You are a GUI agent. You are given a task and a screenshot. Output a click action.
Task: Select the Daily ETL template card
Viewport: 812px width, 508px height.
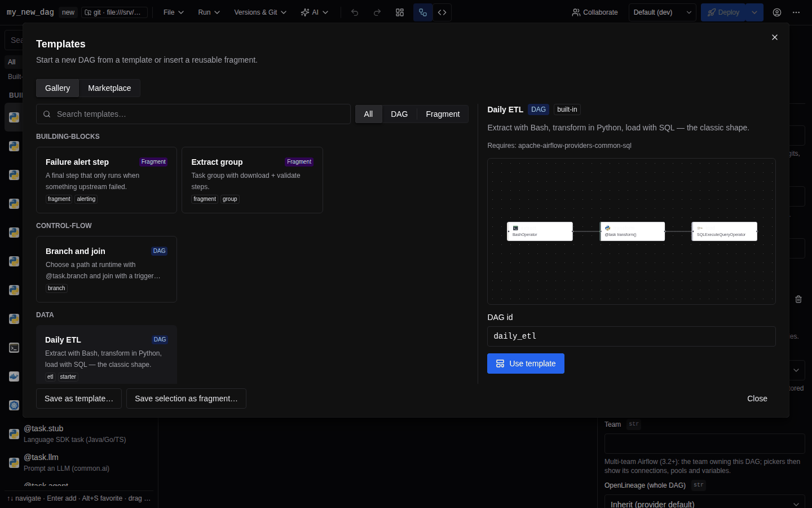107,354
